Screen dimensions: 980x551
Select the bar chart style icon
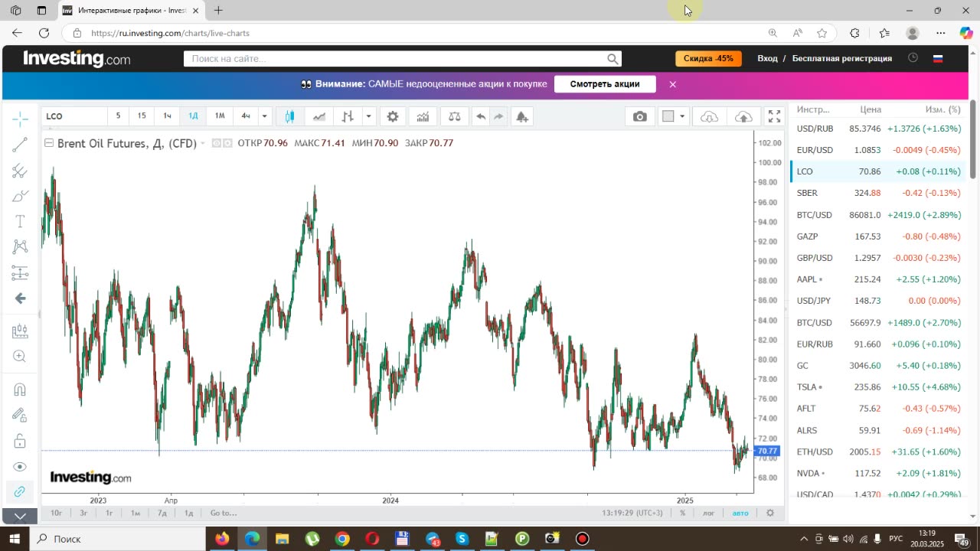click(348, 116)
